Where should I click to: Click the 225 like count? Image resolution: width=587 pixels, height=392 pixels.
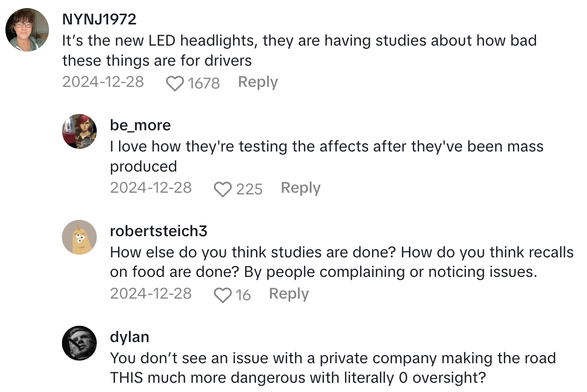tap(249, 189)
